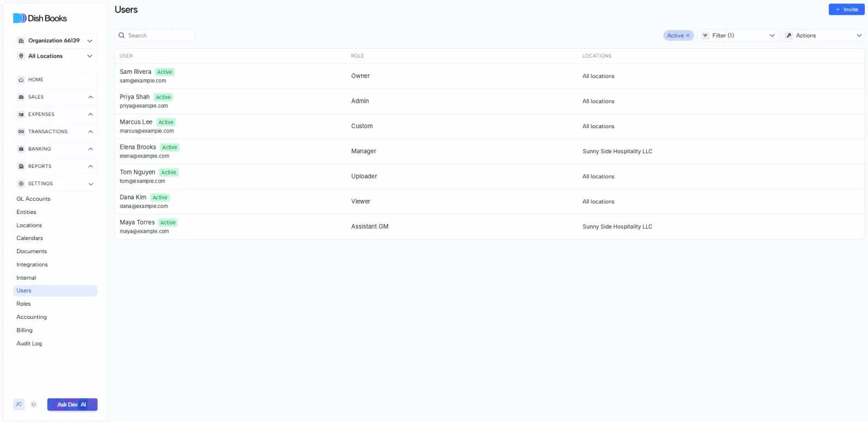Expand the Reports section chevron
The height and width of the screenshot is (422, 868).
coord(91,166)
